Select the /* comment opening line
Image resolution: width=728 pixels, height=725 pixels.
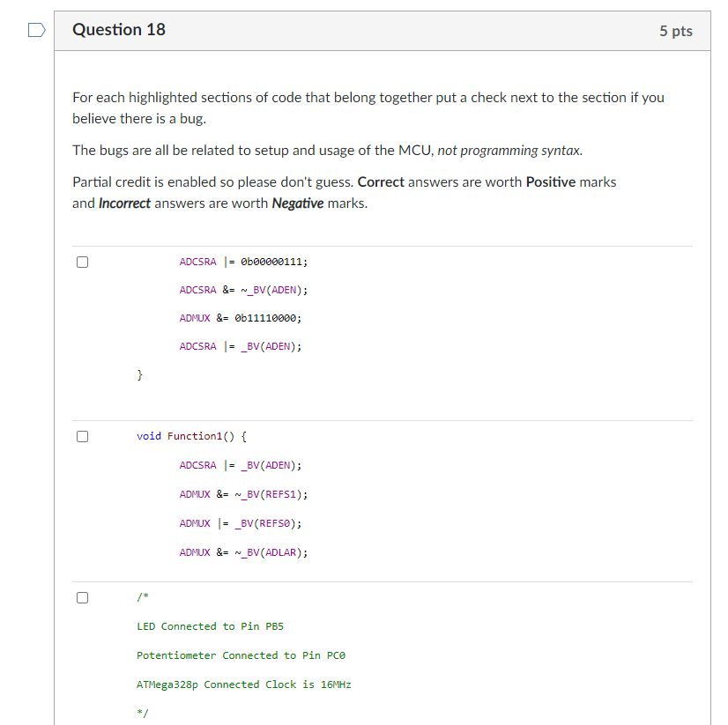[x=141, y=596]
